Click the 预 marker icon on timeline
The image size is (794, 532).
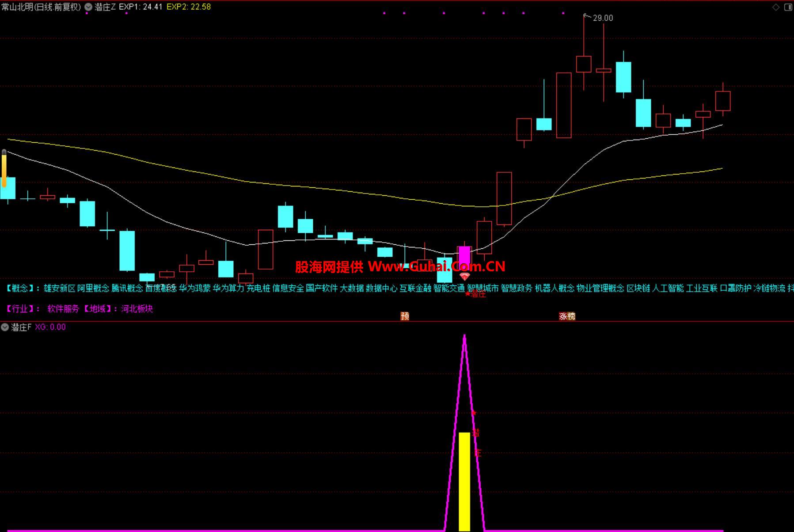[405, 316]
